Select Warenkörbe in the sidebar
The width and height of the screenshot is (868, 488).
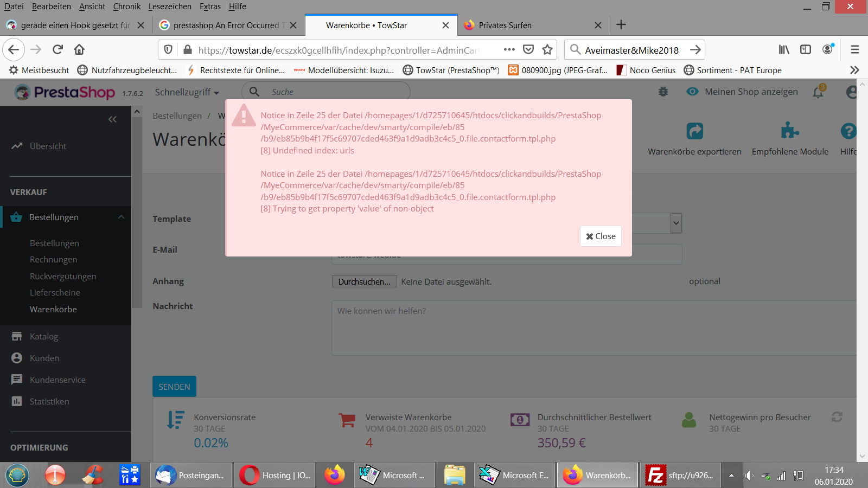(53, 310)
